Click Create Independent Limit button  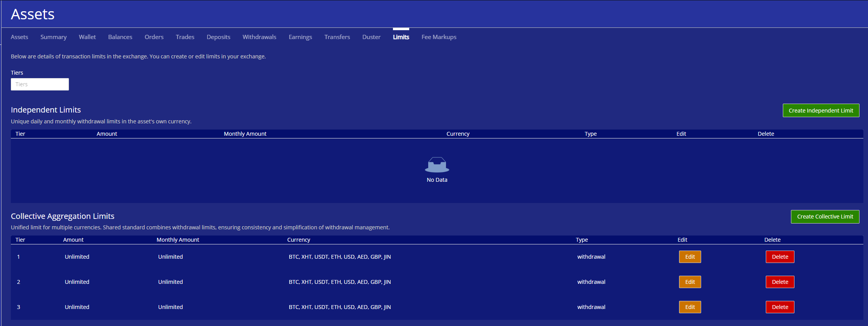(821, 111)
